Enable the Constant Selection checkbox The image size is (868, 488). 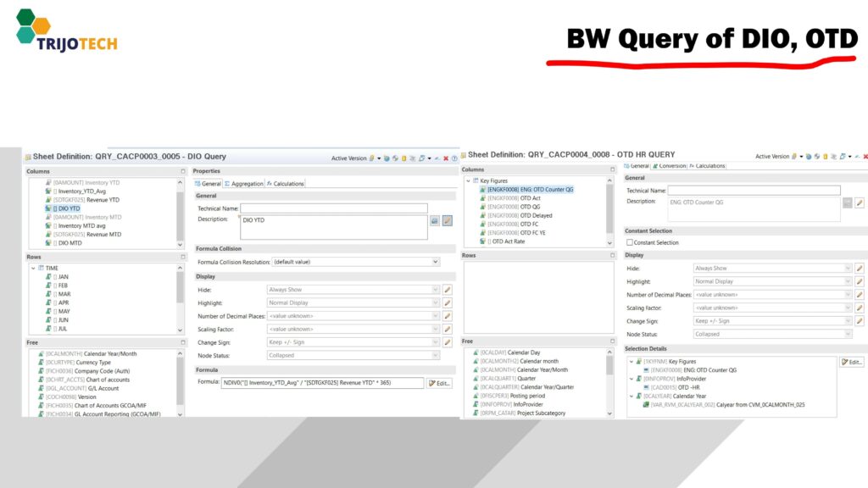pos(631,243)
